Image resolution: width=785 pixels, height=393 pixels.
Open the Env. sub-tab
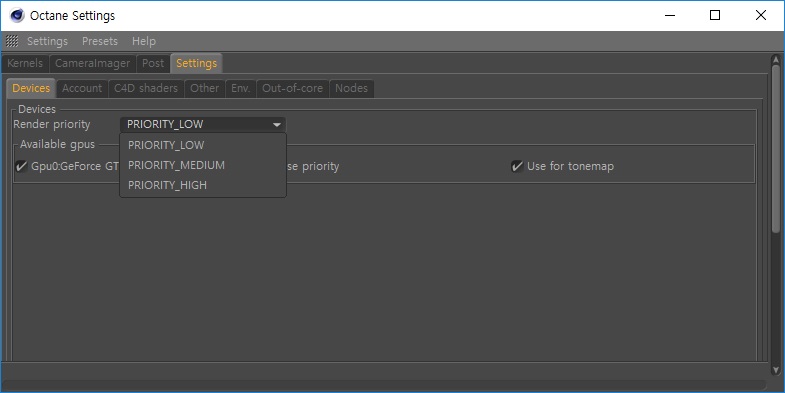tap(240, 88)
